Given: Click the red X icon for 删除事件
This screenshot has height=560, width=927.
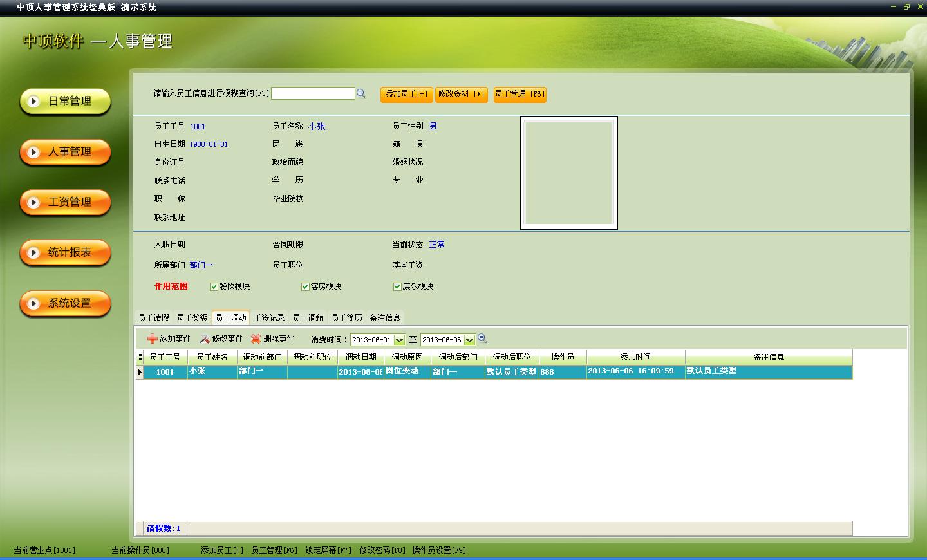Looking at the screenshot, I should [x=256, y=339].
